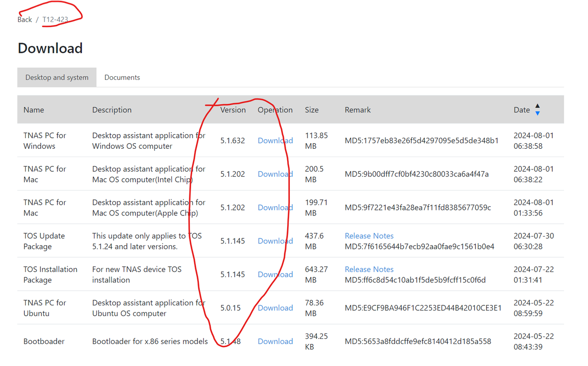Viewport: 588px width, 366px height.
Task: Select the Bootboader name cell
Action: click(44, 342)
